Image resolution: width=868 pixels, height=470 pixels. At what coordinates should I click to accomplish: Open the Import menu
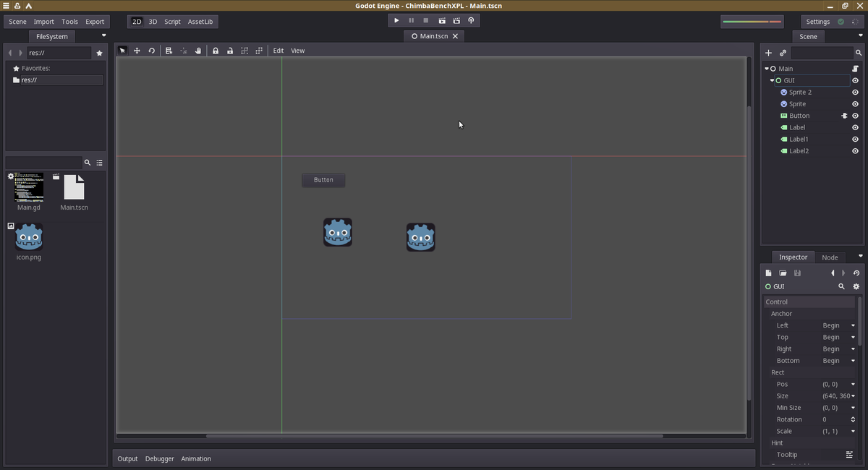pos(44,22)
